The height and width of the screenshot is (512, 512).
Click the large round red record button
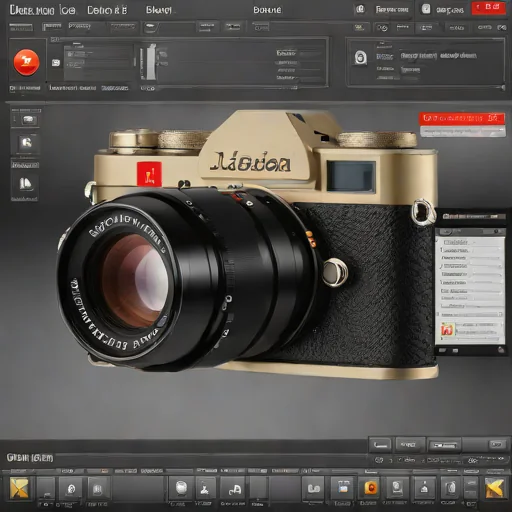(x=26, y=62)
